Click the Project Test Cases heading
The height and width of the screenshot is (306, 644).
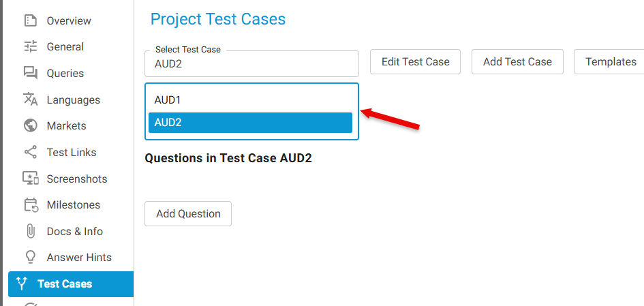pos(218,19)
